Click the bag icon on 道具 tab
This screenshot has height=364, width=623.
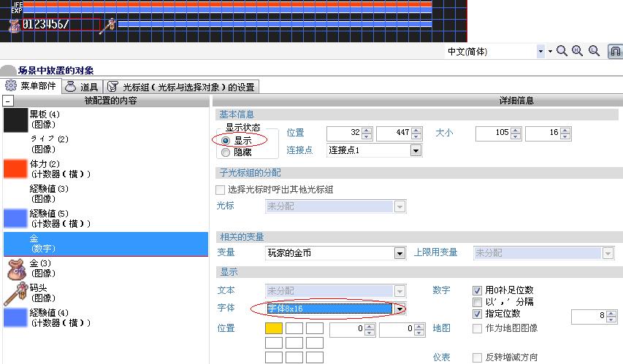tap(70, 87)
